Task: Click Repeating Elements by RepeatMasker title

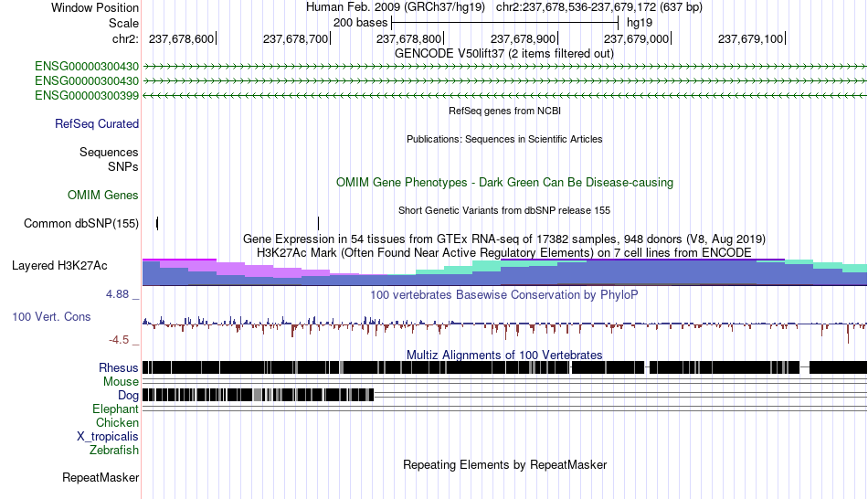Action: [504, 464]
